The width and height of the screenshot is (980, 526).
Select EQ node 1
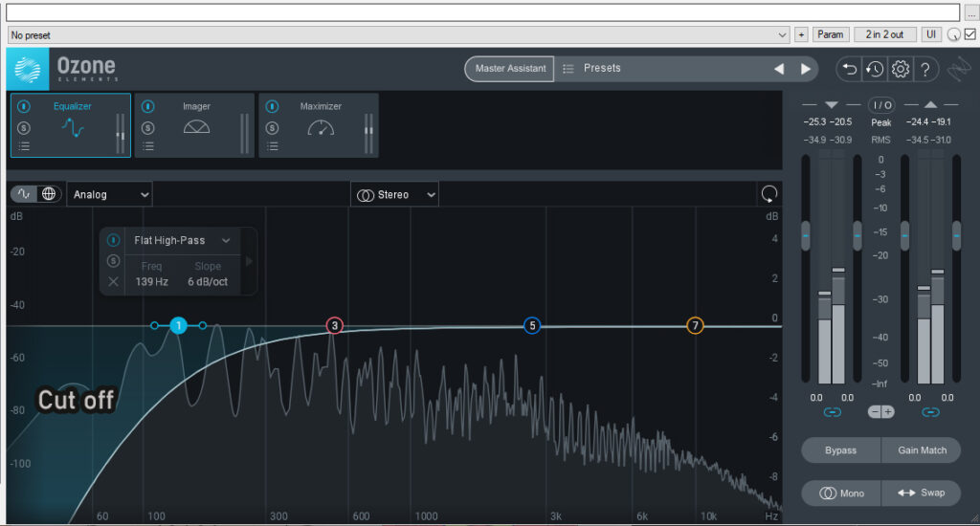(179, 325)
